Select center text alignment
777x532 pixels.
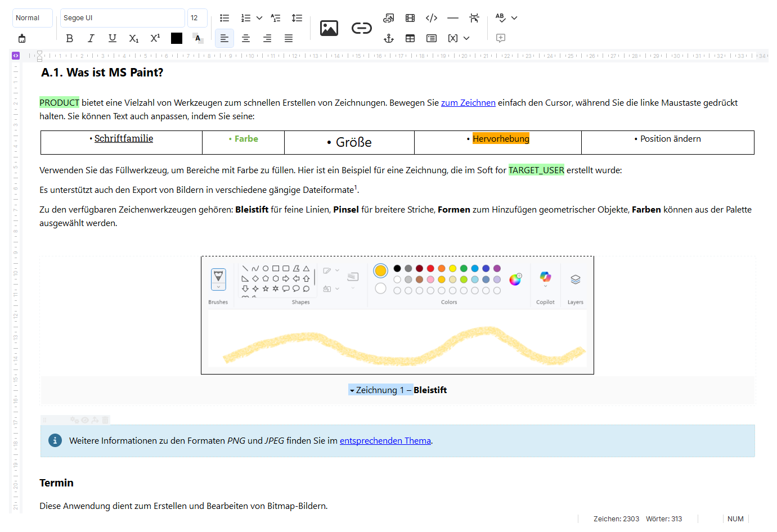246,38
